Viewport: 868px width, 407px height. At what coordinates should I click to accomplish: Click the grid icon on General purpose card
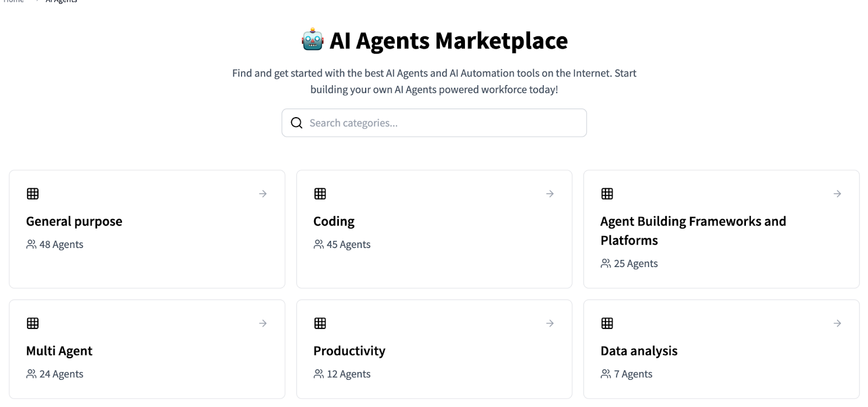(33, 194)
